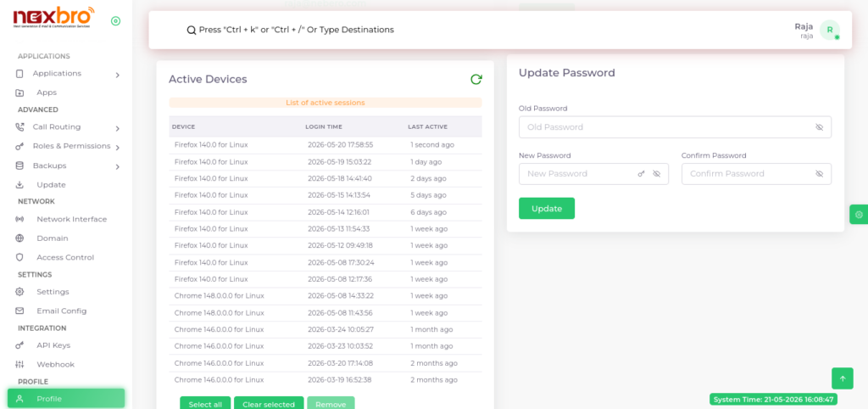Toggle New Password visibility eye
This screenshot has width=868, height=409.
pos(657,173)
